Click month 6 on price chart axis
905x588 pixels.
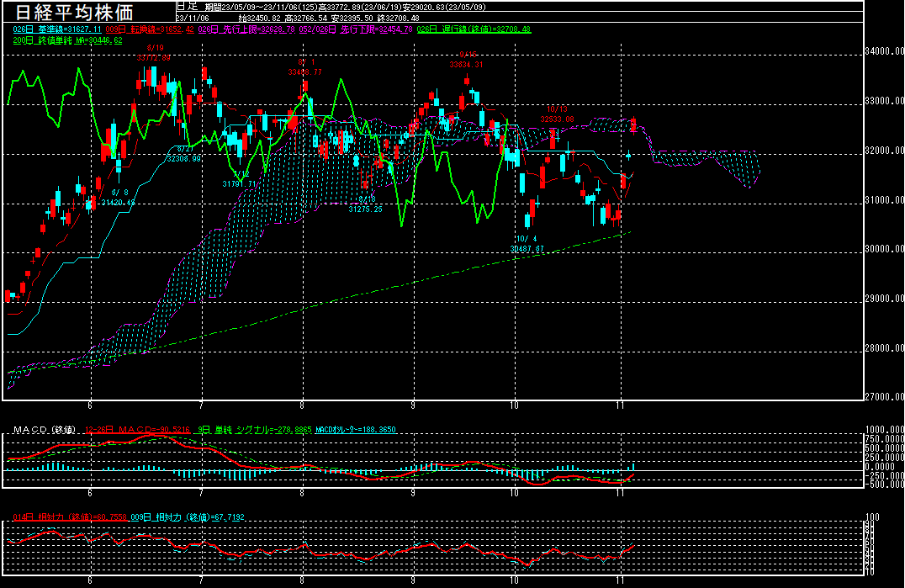(90, 405)
